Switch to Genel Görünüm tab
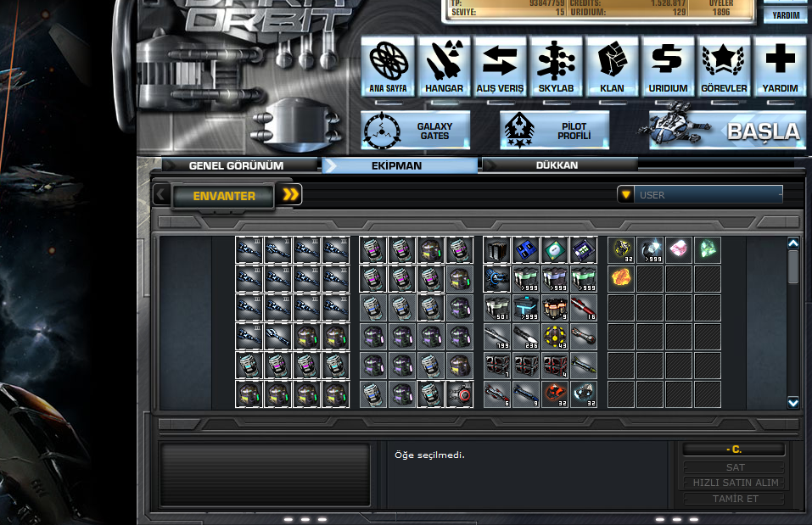Image resolution: width=812 pixels, height=525 pixels. 236,165
